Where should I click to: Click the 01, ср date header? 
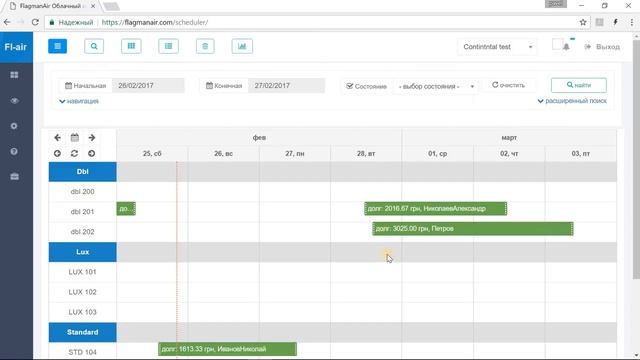click(x=438, y=153)
